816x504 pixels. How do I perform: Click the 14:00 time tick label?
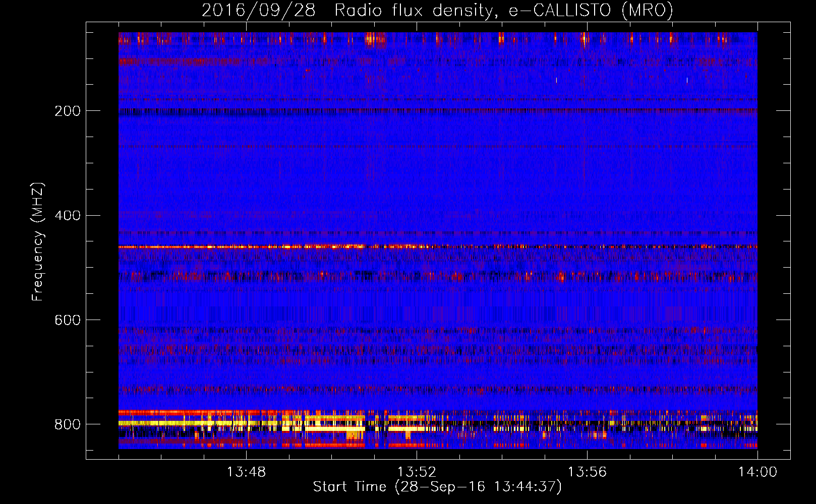757,472
